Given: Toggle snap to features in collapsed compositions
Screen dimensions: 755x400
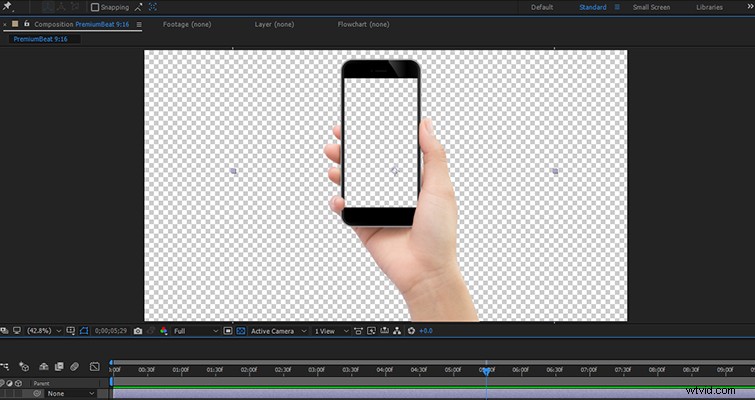Looking at the screenshot, I should point(153,7).
